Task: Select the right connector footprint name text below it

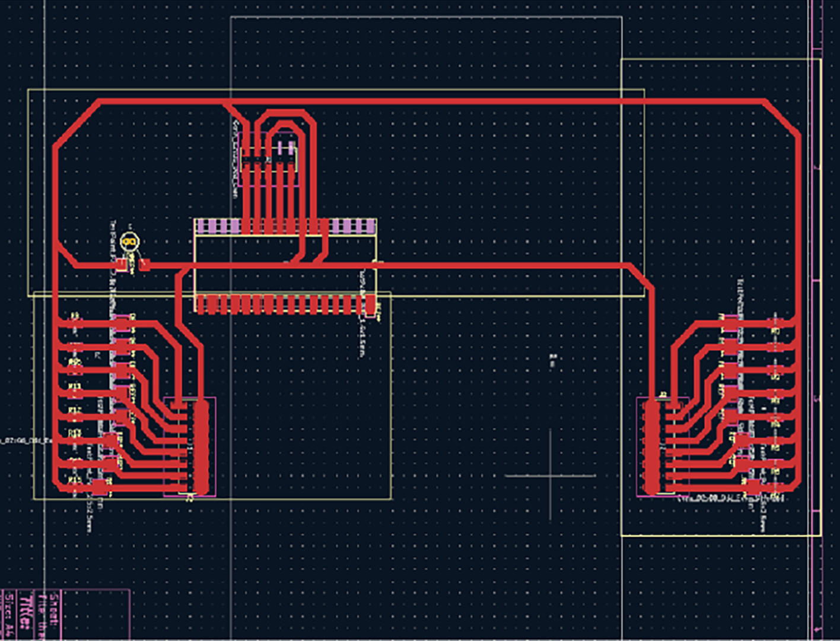Action: pyautogui.click(x=731, y=499)
